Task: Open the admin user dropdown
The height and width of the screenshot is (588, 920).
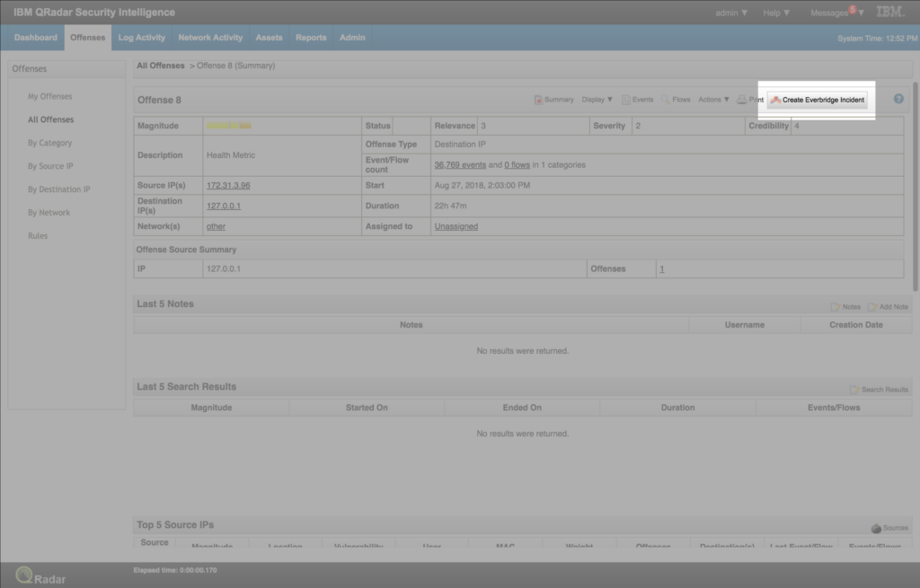Action: pyautogui.click(x=731, y=13)
